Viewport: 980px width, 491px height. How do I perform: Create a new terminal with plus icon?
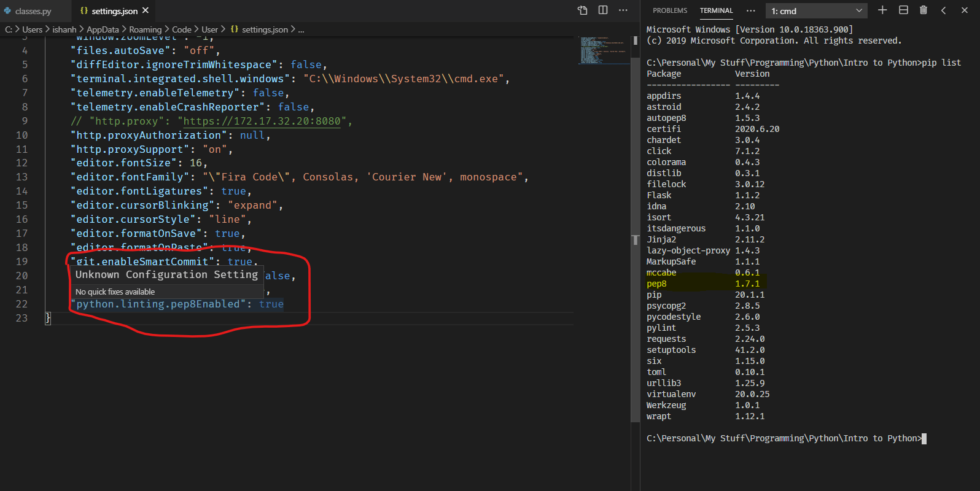(882, 10)
